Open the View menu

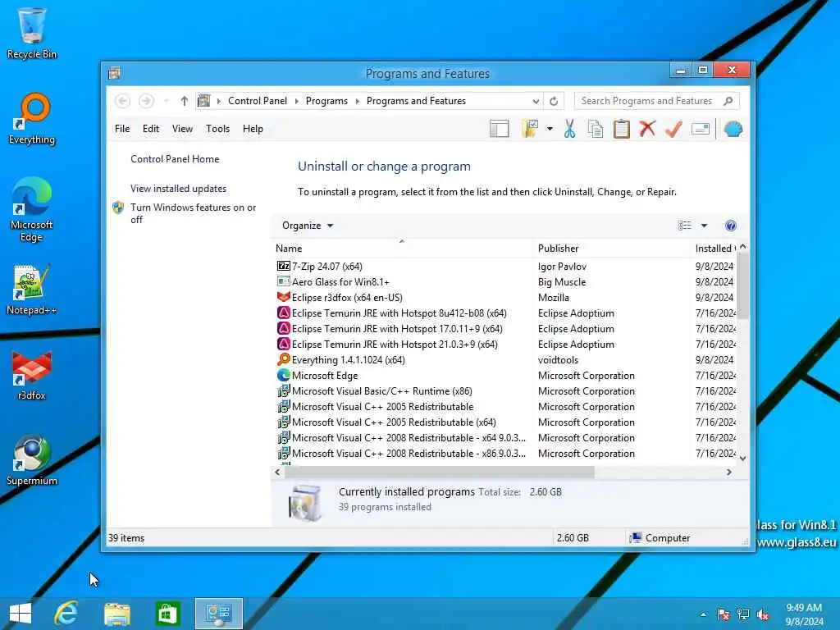coord(182,129)
